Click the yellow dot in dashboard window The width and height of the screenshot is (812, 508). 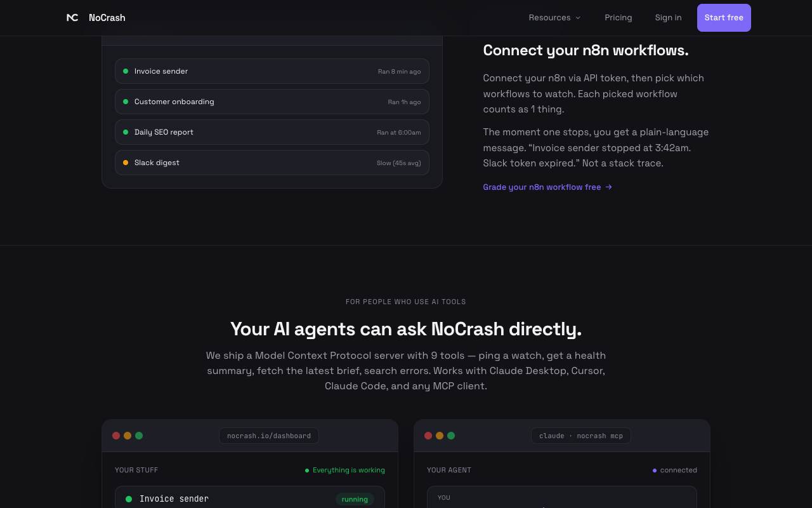[x=128, y=436]
